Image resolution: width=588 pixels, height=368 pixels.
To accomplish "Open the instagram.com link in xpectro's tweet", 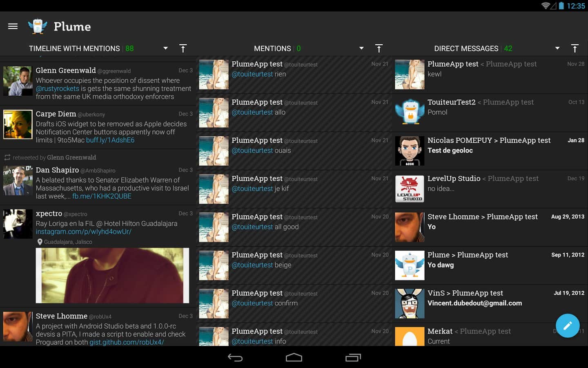I will click(x=83, y=232).
